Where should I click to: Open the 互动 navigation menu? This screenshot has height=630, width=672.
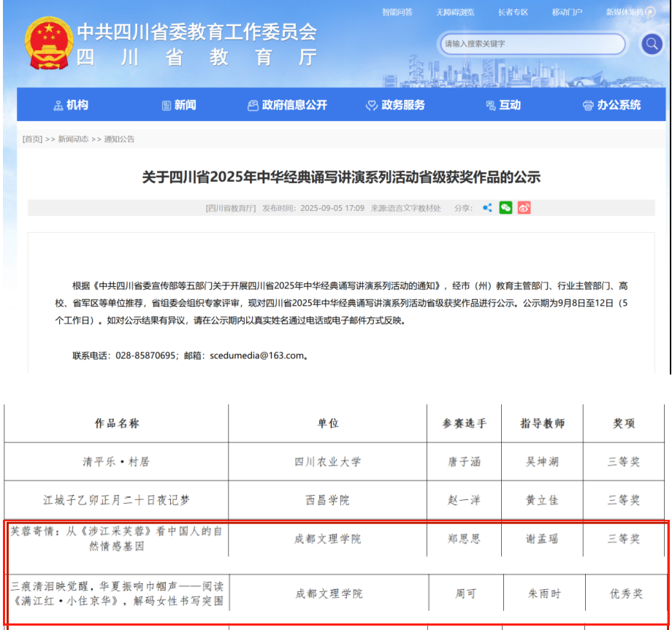click(503, 105)
